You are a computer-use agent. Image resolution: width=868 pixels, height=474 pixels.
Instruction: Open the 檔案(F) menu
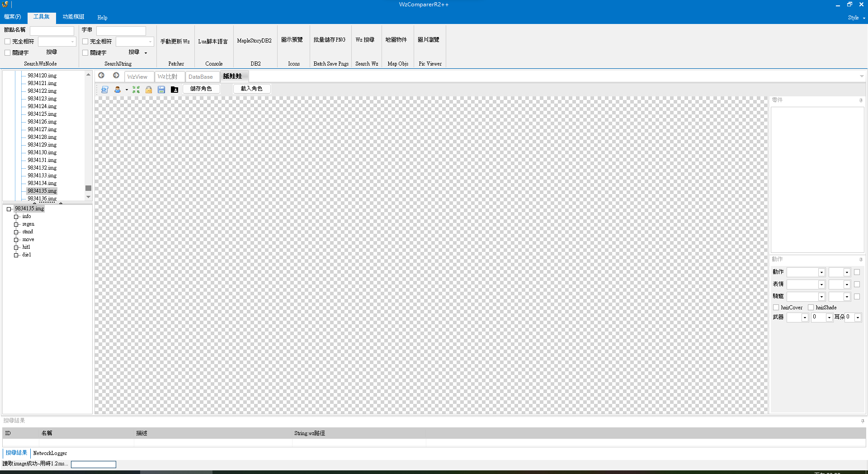13,17
